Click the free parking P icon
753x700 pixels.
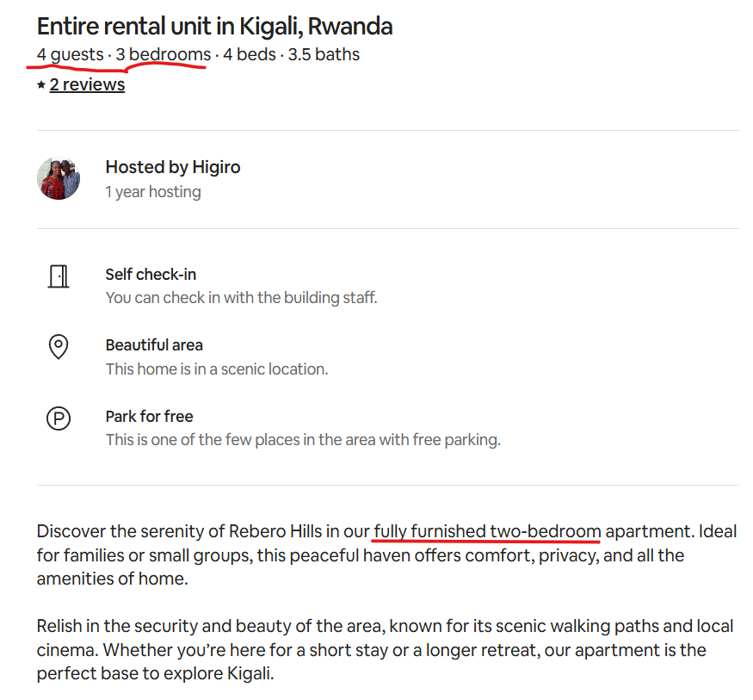[x=58, y=419]
